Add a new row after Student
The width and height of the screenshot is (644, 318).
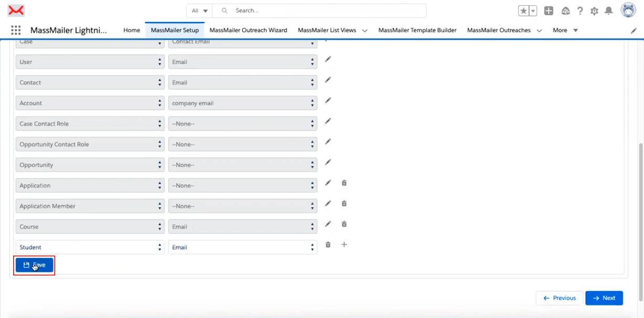[344, 244]
